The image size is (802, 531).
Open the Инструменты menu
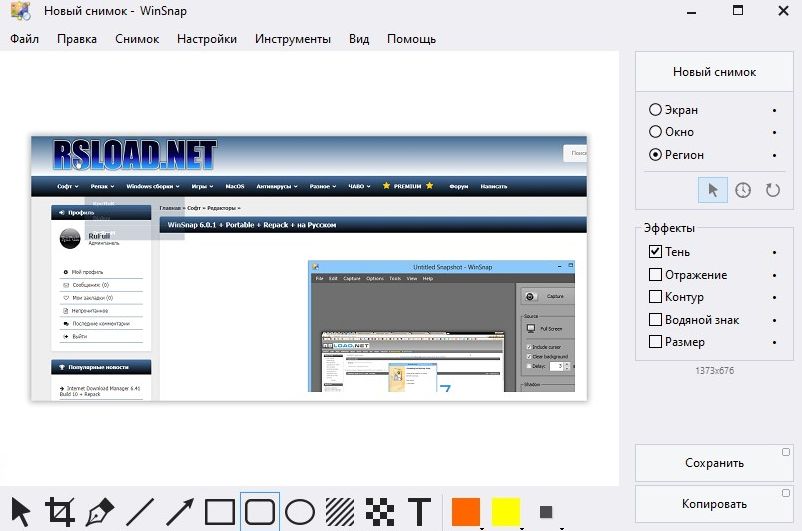pos(293,39)
